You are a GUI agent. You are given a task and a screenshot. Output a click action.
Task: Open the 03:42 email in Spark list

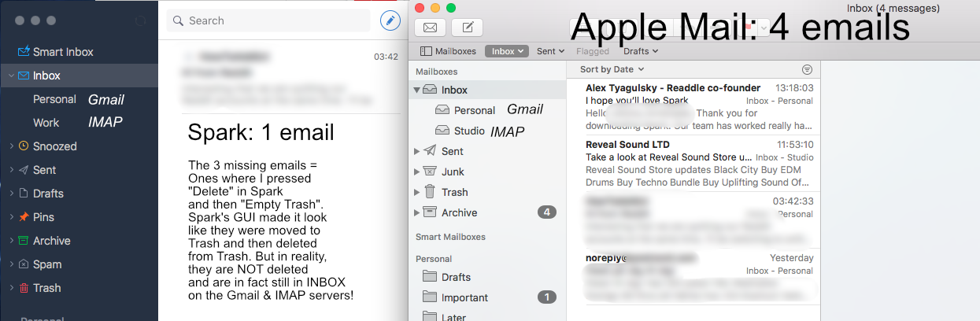click(x=281, y=77)
